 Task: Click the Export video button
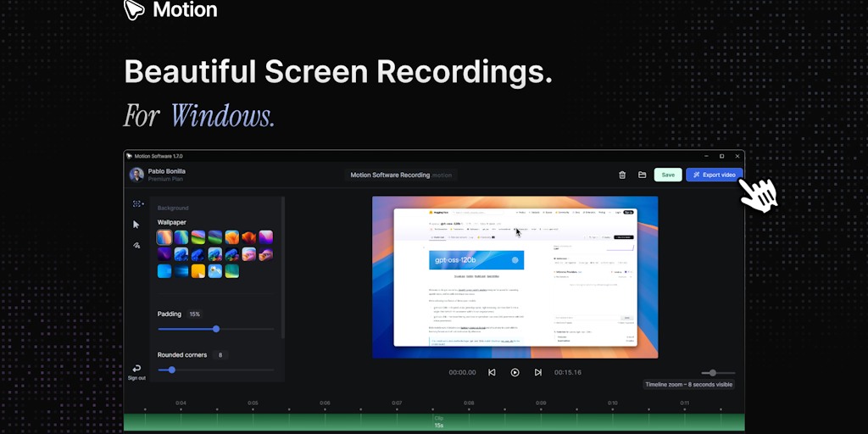coord(714,175)
